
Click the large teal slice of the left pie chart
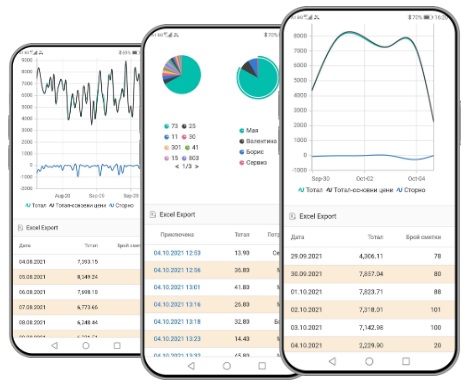187,79
